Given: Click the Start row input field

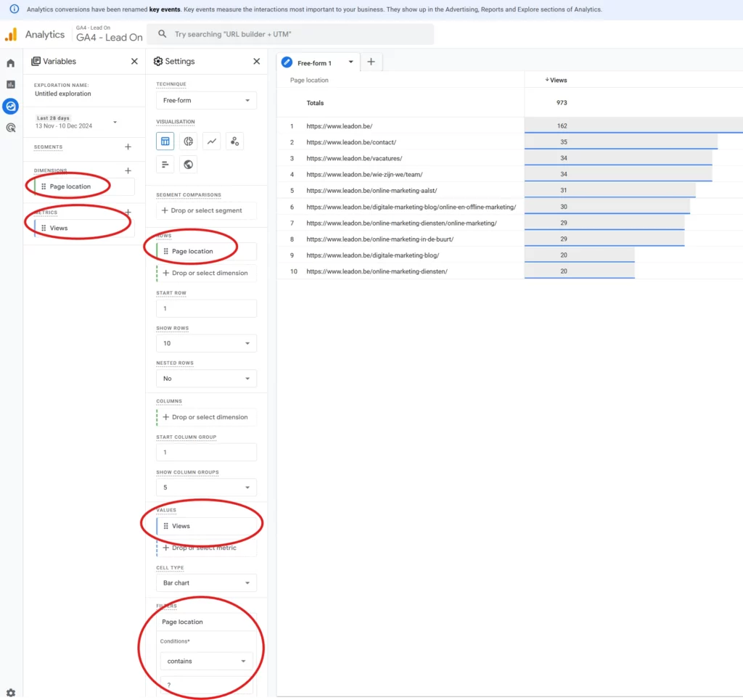Looking at the screenshot, I should [206, 308].
